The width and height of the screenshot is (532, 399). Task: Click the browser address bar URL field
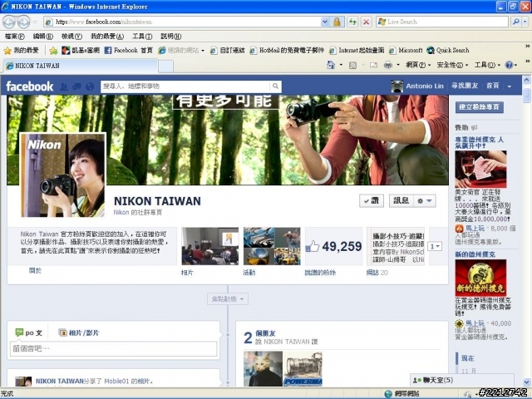[183, 22]
